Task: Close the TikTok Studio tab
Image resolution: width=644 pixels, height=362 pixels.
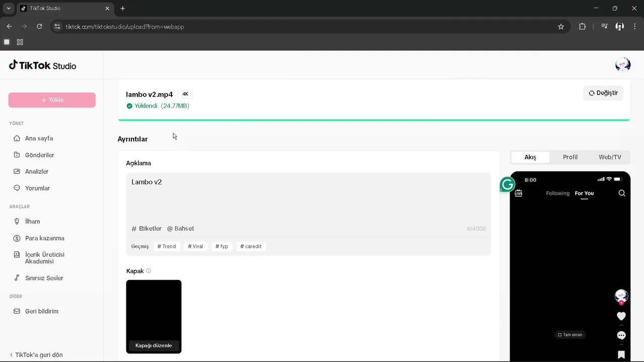Action: click(x=107, y=9)
